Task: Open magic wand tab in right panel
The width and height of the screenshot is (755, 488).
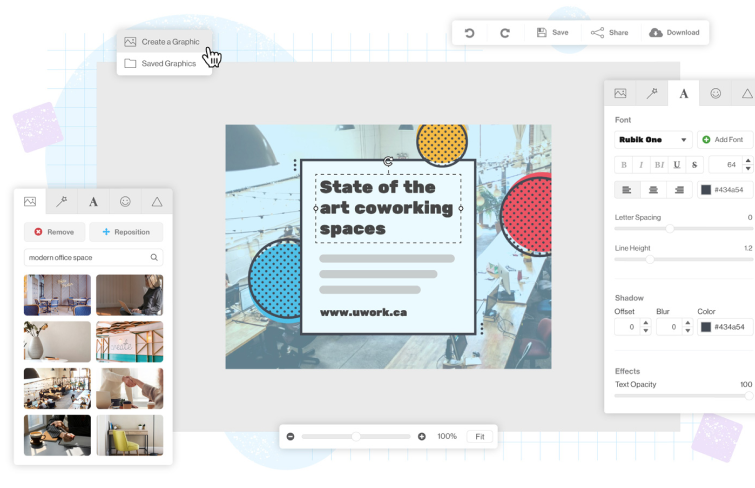Action: pyautogui.click(x=652, y=93)
